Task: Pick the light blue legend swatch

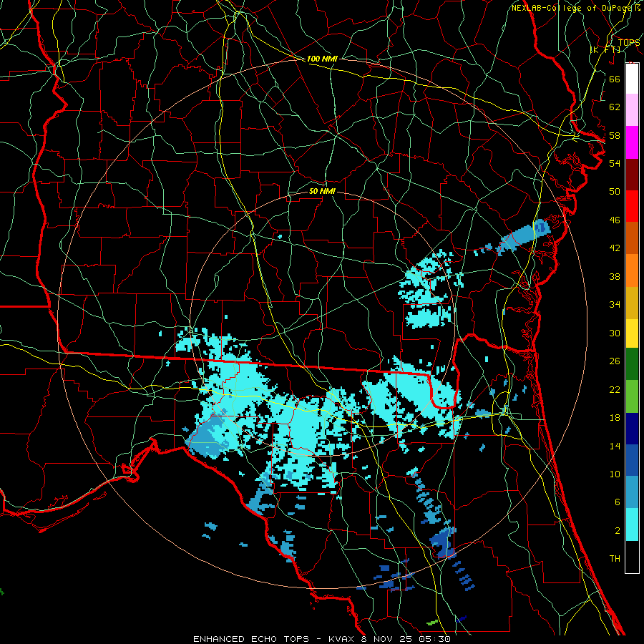Action: coord(632,492)
